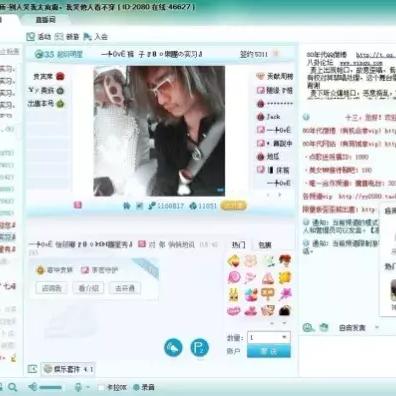Open the 入会 join-guild item in toolbar
Viewport: 396px width, 396px height.
95,36
